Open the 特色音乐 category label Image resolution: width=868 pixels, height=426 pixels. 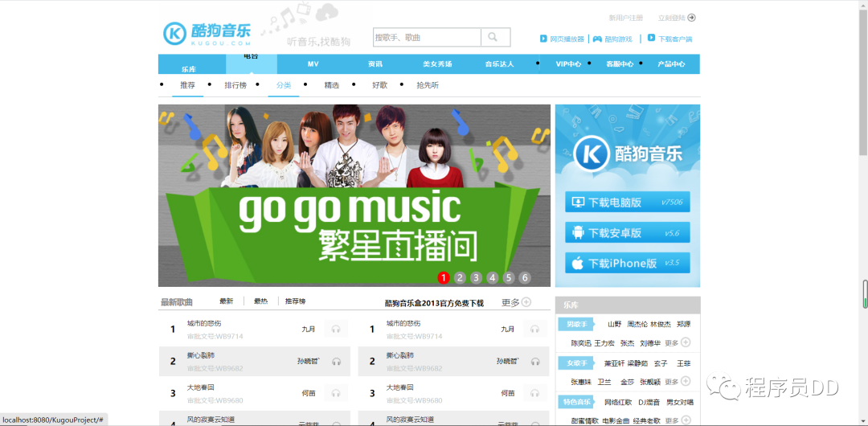click(x=576, y=402)
